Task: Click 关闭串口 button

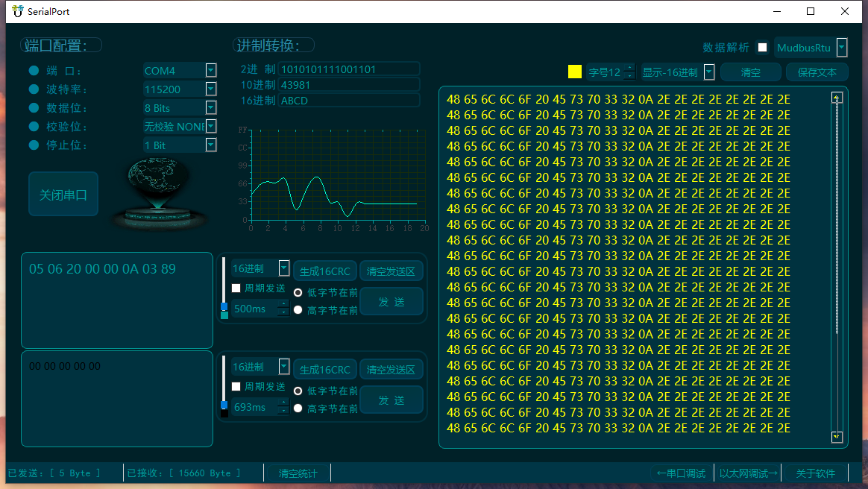Action: pyautogui.click(x=63, y=194)
